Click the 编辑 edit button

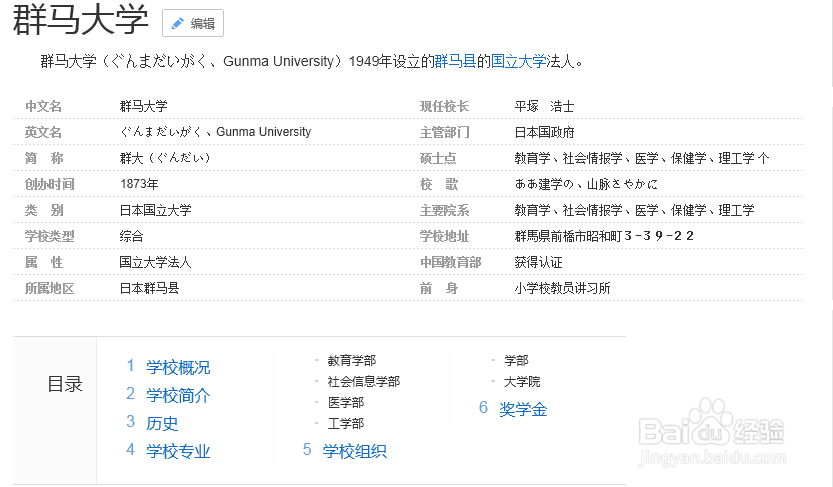click(193, 23)
